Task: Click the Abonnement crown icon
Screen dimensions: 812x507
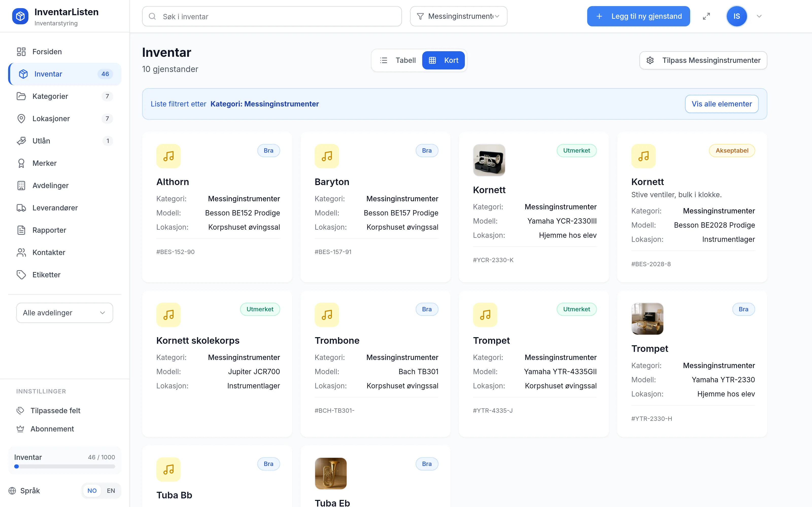Action: click(x=21, y=429)
